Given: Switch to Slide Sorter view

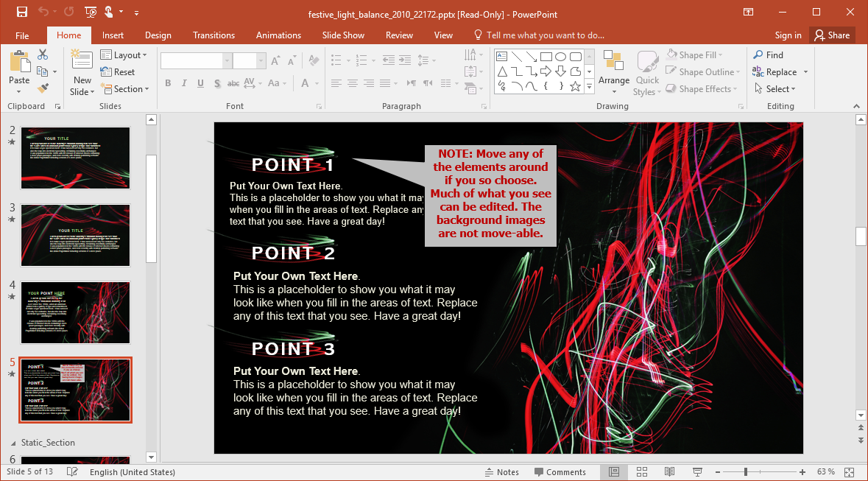Looking at the screenshot, I should 641,471.
